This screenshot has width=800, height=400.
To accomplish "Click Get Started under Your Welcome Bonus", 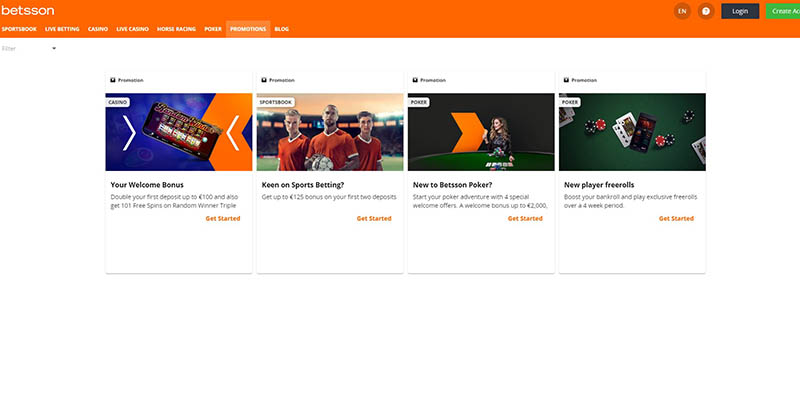I will click(223, 218).
